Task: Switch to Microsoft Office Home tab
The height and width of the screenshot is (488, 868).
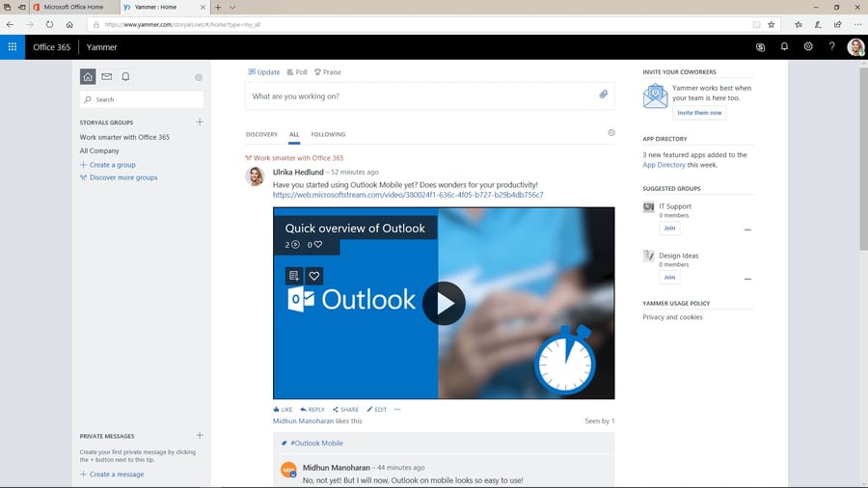Action: tap(73, 7)
